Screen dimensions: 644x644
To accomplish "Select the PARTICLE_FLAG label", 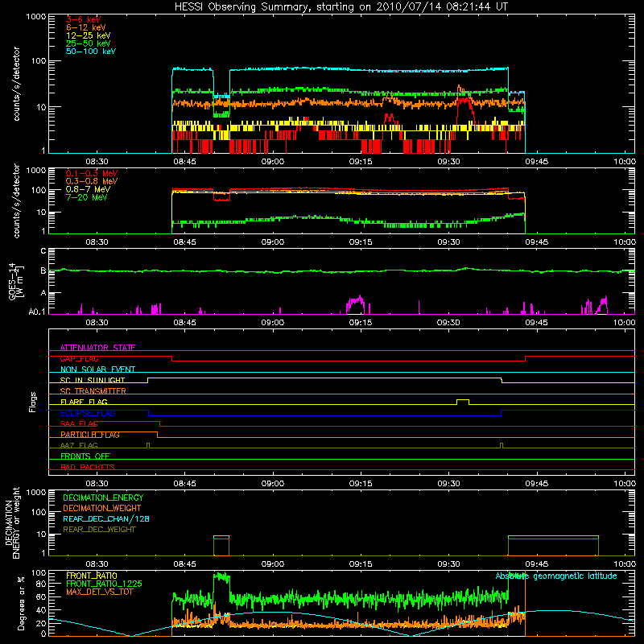I will [90, 435].
